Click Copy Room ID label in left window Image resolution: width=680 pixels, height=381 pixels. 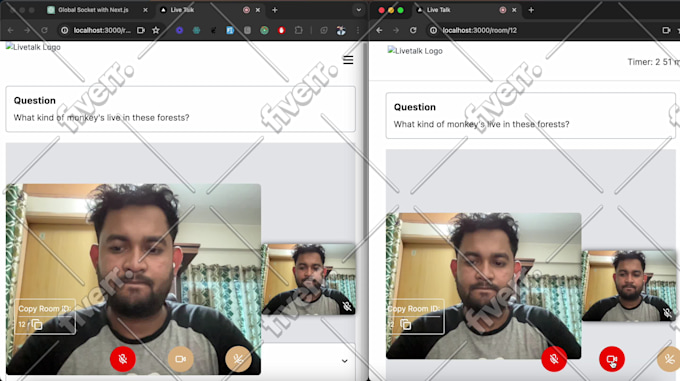click(x=44, y=309)
